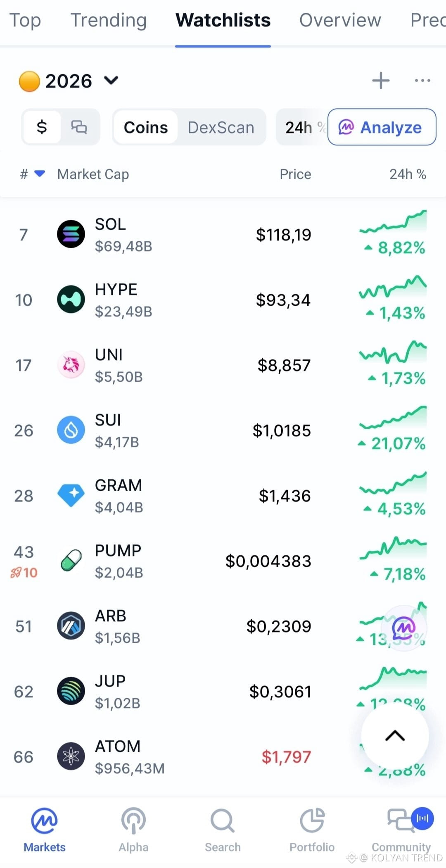Image resolution: width=446 pixels, height=868 pixels.
Task: Tap the Analyze button
Action: click(382, 127)
